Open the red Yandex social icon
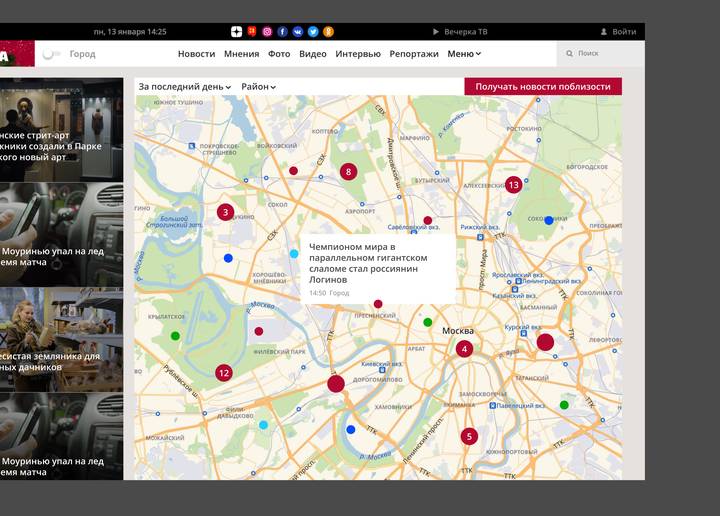This screenshot has height=516, width=720. pos(252,31)
